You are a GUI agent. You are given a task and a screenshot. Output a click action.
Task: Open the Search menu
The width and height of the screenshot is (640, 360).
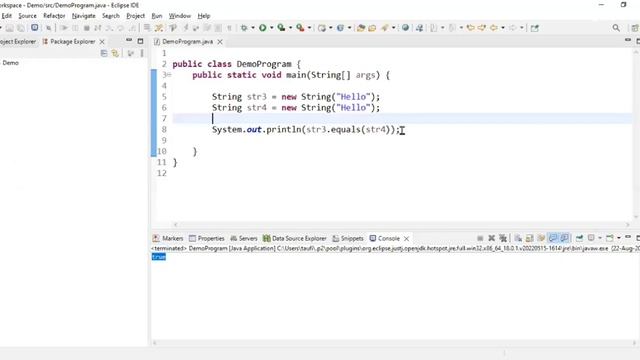tap(111, 16)
